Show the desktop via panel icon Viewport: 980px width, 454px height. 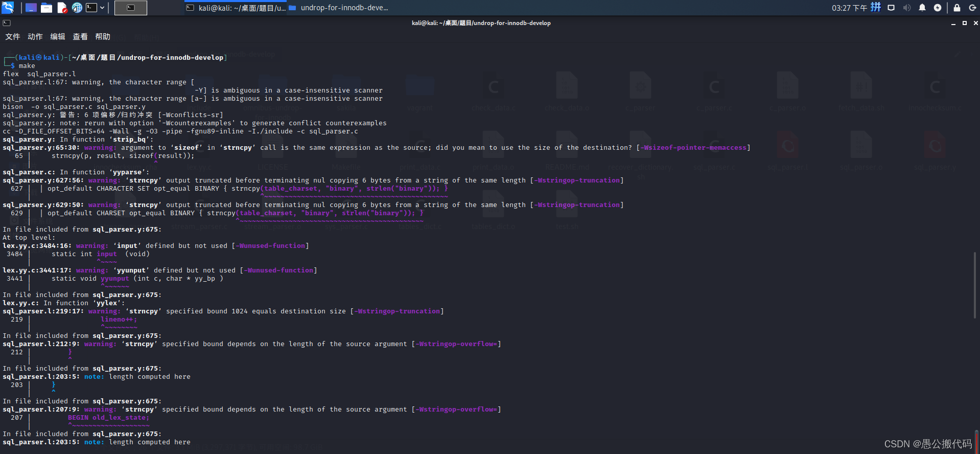pyautogui.click(x=31, y=8)
